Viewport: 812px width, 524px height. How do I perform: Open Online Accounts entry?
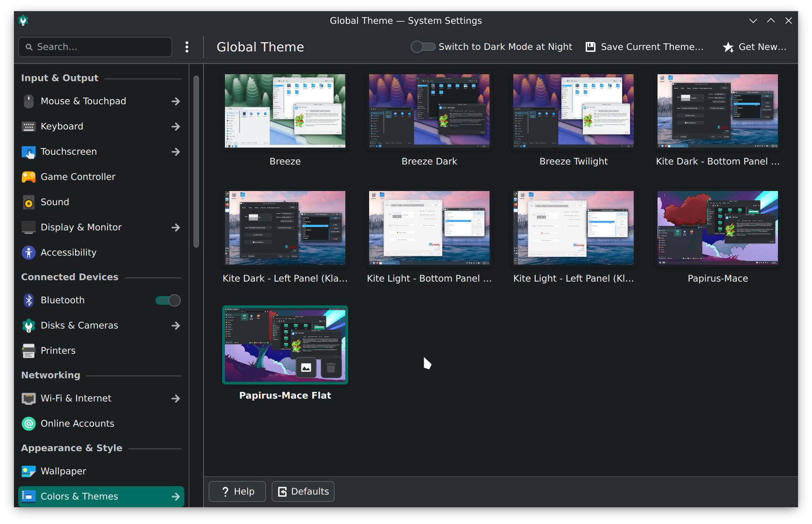[x=101, y=424]
